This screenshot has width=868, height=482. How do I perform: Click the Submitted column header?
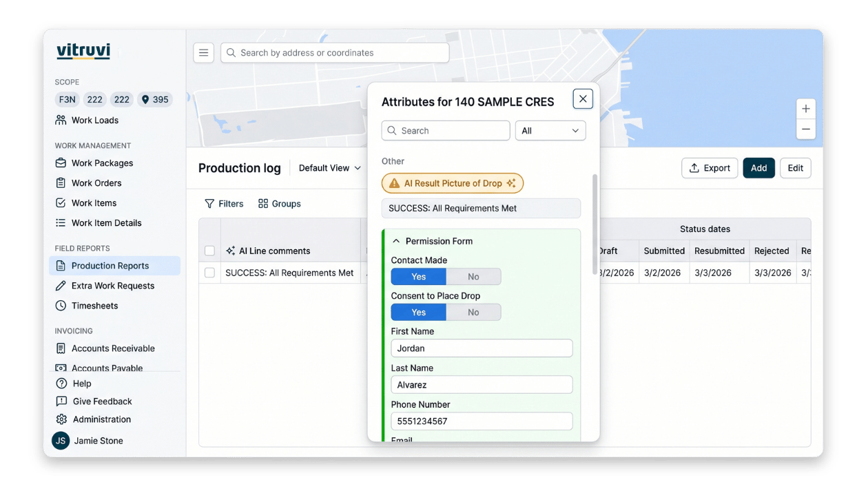pyautogui.click(x=664, y=251)
